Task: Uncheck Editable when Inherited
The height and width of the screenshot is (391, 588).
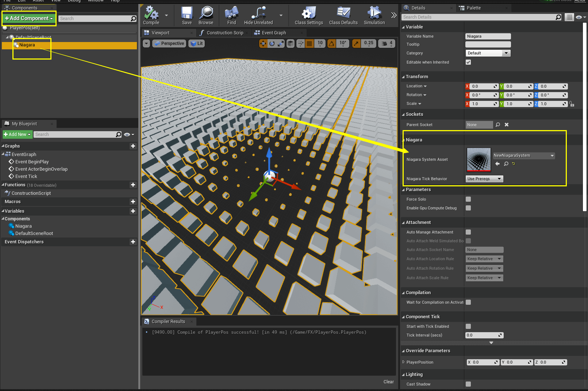Action: click(x=468, y=62)
